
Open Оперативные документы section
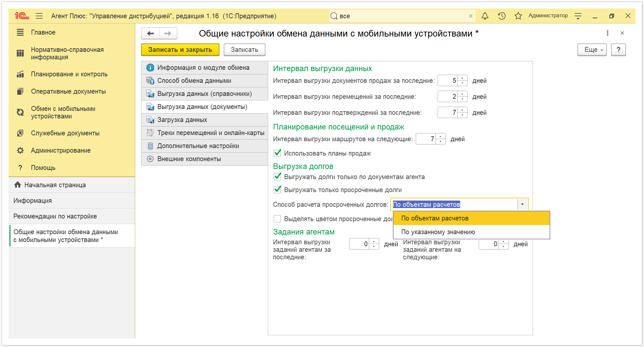coord(72,91)
